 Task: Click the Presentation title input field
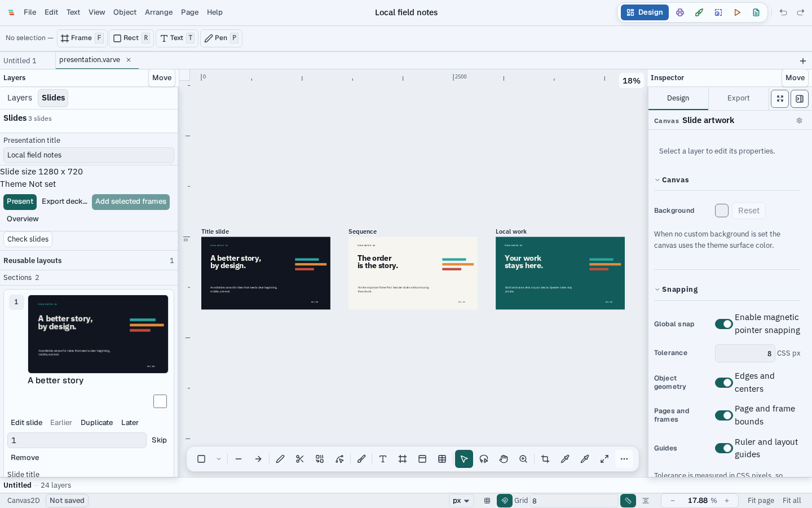pyautogui.click(x=89, y=155)
